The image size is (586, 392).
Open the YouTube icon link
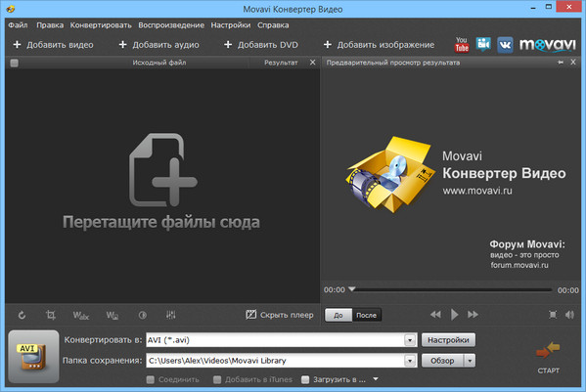click(462, 45)
